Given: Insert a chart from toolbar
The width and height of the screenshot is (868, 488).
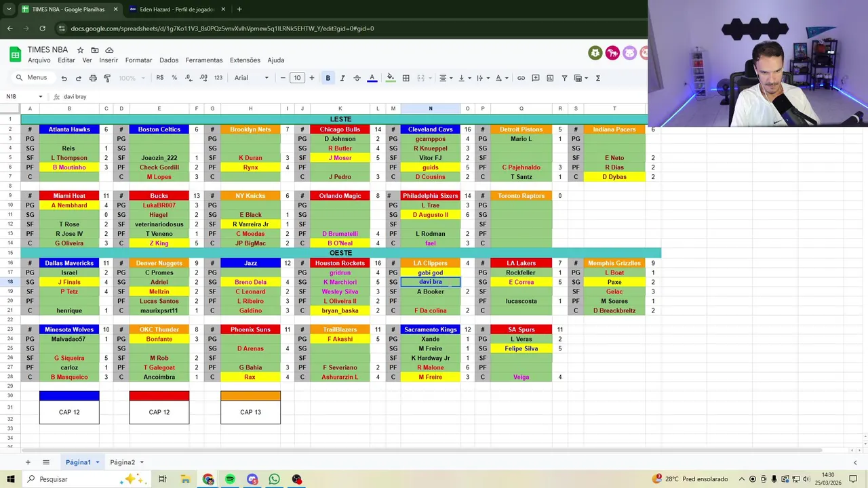Looking at the screenshot, I should pos(550,78).
